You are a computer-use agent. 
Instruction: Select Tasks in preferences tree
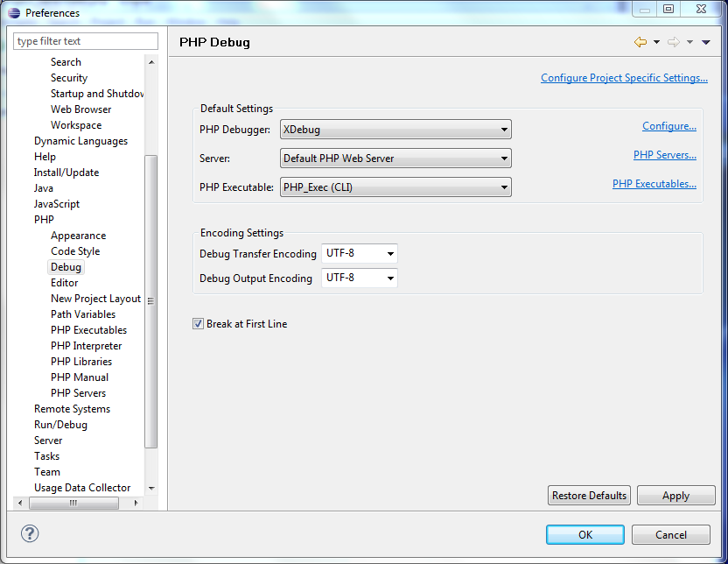click(47, 456)
